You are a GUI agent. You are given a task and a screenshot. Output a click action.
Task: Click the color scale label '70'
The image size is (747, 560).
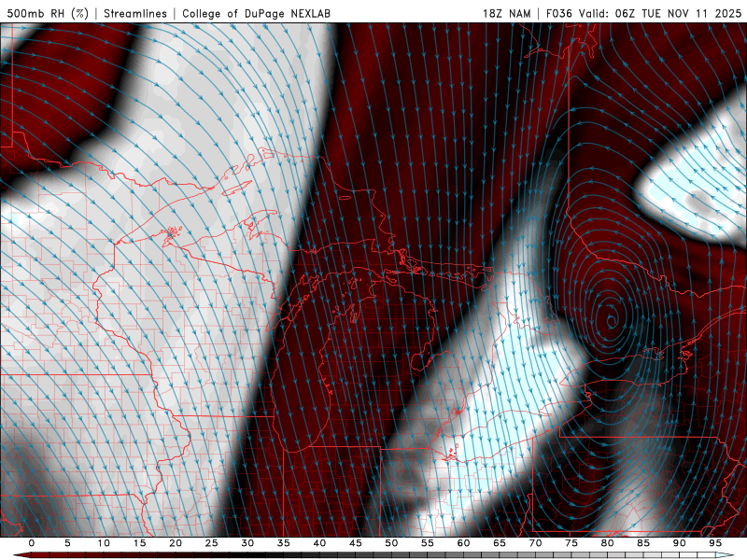(535, 543)
